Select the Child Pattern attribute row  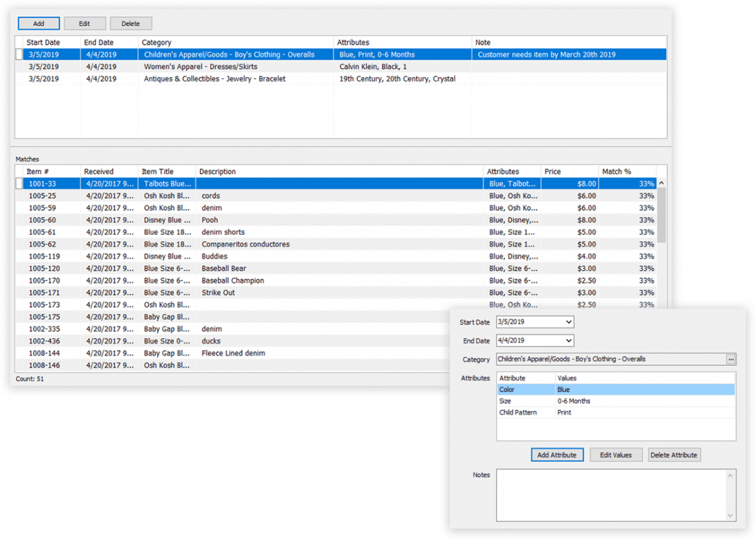pyautogui.click(x=614, y=413)
